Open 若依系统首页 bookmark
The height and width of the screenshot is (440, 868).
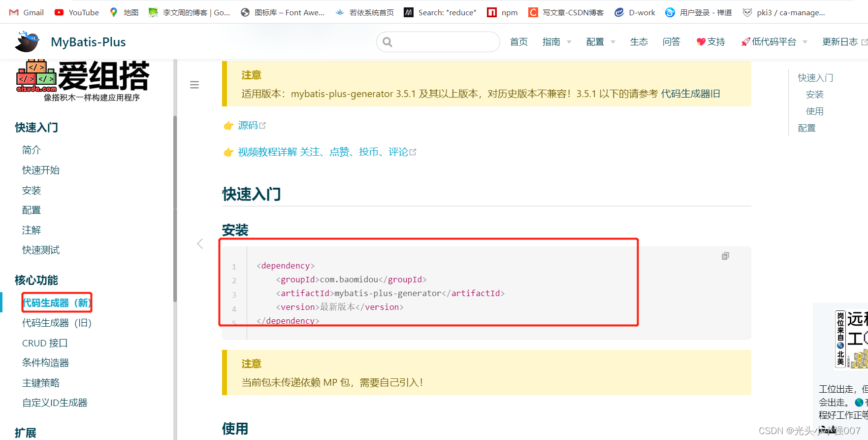pos(364,12)
